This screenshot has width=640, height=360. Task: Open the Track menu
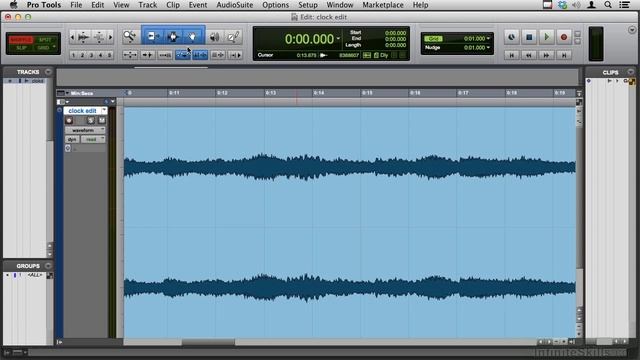pos(147,5)
